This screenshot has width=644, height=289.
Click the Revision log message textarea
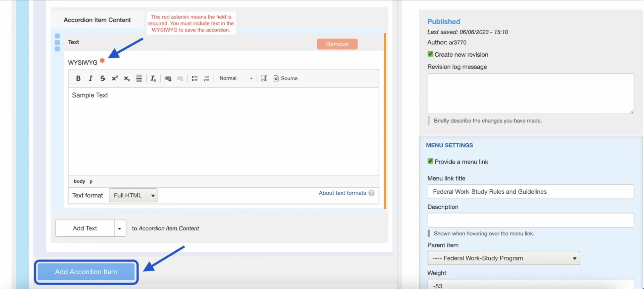(x=531, y=94)
